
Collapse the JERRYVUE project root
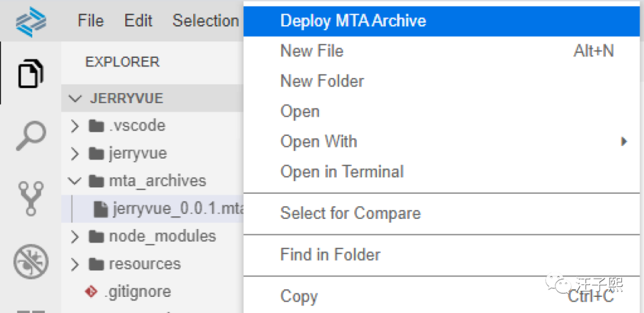(75, 98)
